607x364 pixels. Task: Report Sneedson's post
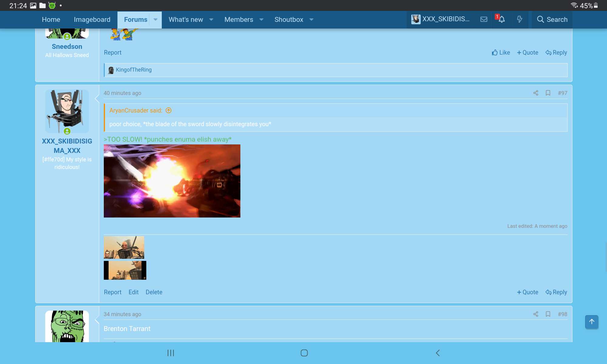113,52
